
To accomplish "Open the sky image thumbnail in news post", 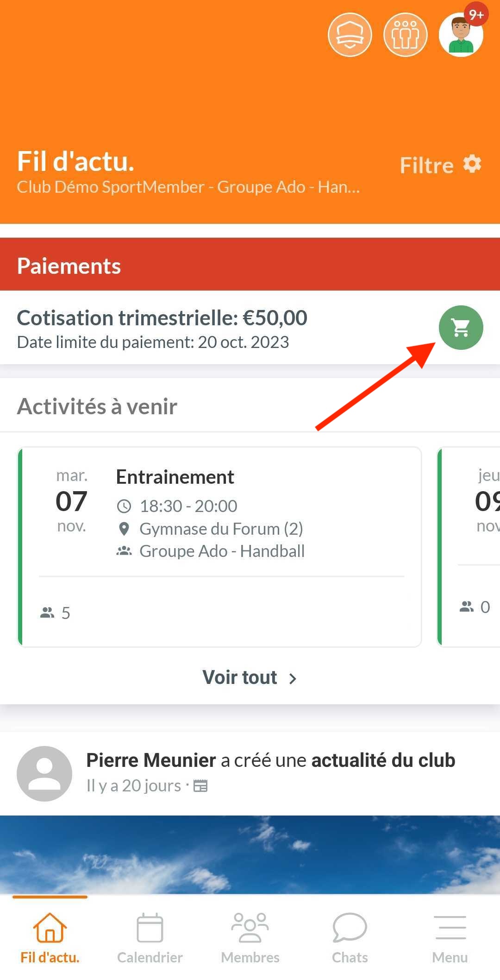I will coord(250,854).
